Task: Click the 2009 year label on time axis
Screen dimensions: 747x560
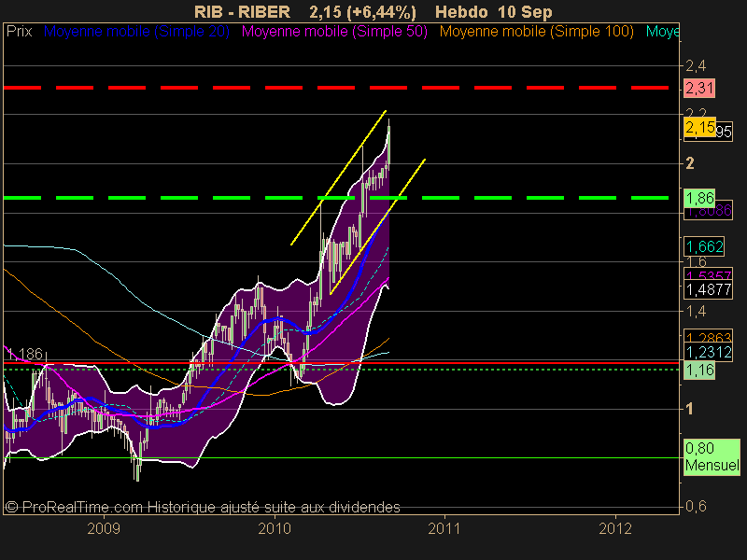Action: point(104,528)
